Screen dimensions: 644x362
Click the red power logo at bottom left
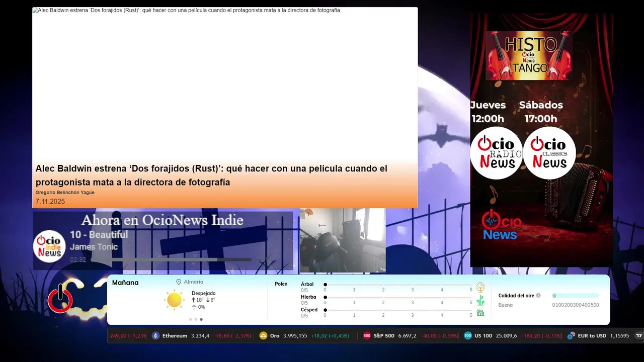pos(60,300)
